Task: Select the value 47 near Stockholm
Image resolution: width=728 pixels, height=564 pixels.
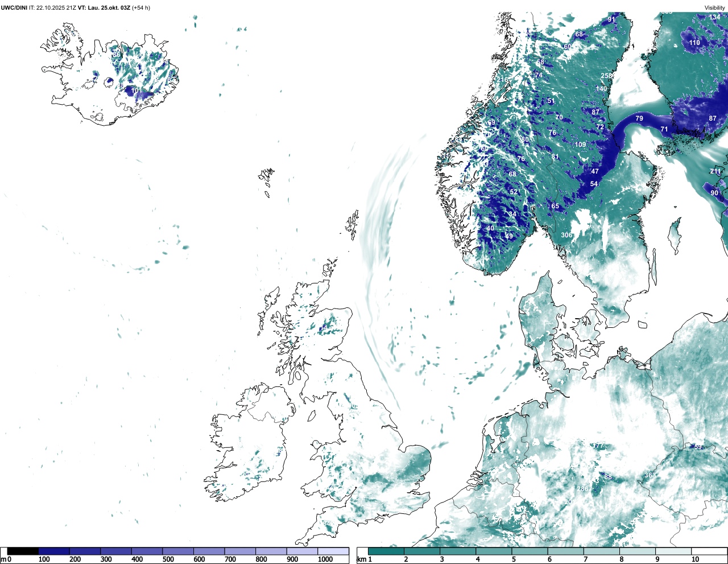Action: [x=595, y=171]
